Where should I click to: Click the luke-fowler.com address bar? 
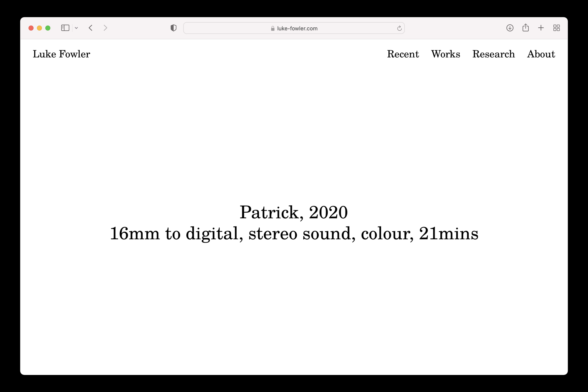[297, 28]
